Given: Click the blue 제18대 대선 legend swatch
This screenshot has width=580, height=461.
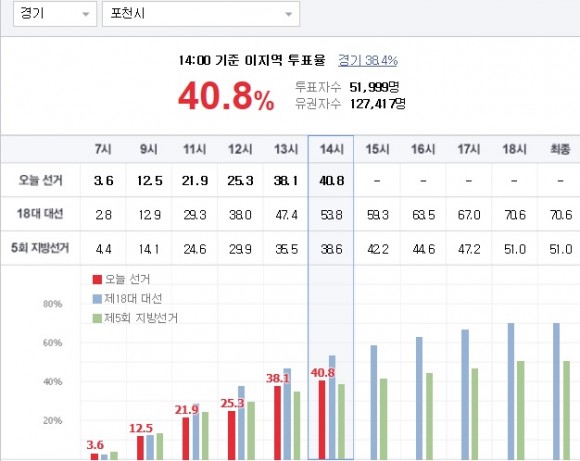Looking at the screenshot, I should [x=97, y=299].
